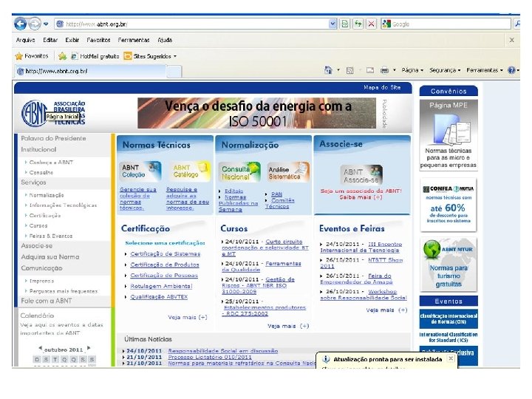Click the Análise Sistemática icon
This screenshot has height=399, width=532.
pyautogui.click(x=288, y=172)
